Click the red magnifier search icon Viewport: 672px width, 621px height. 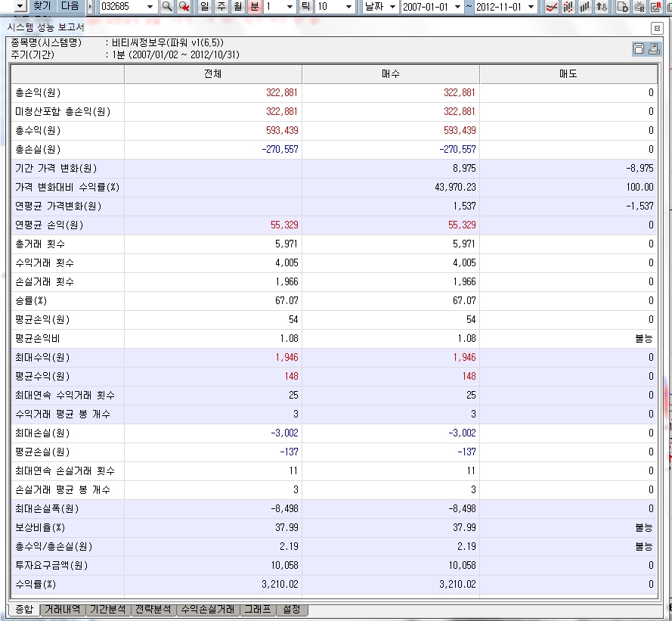point(184,7)
